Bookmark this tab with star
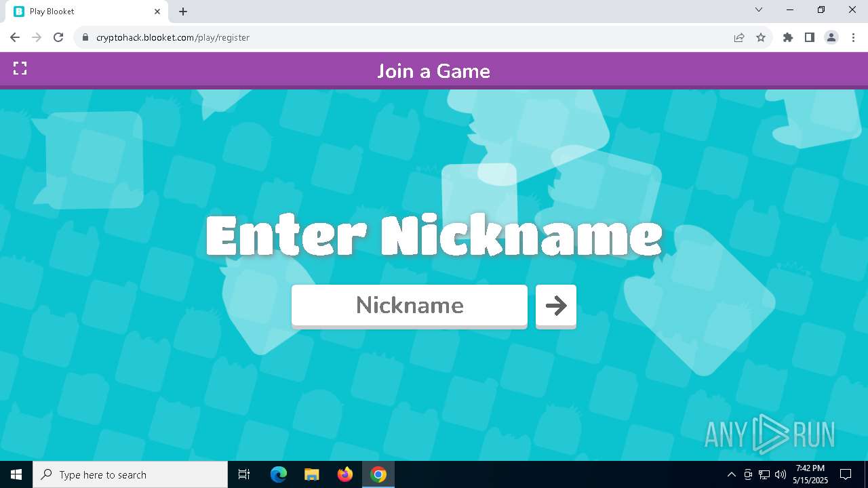The height and width of the screenshot is (488, 868). [761, 37]
